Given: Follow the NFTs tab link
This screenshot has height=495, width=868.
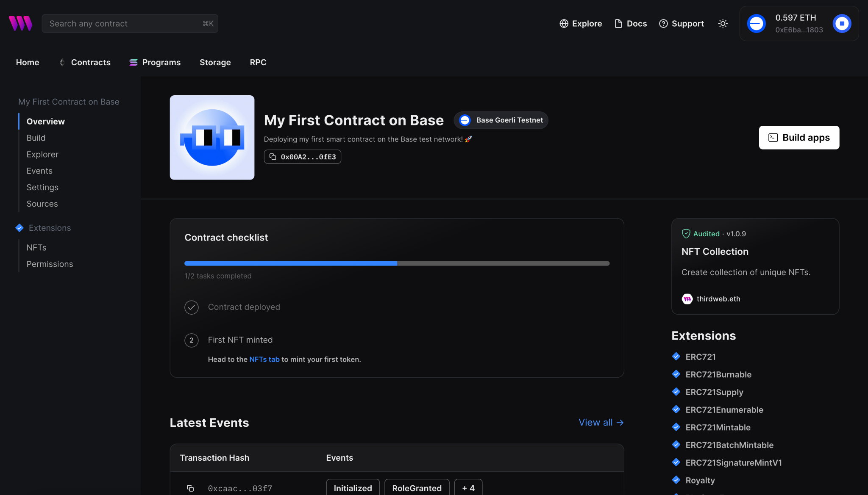Looking at the screenshot, I should [x=264, y=359].
